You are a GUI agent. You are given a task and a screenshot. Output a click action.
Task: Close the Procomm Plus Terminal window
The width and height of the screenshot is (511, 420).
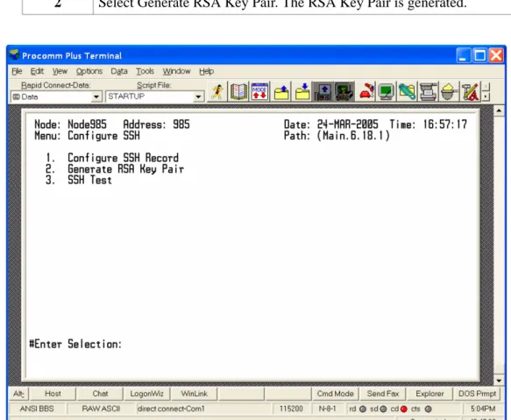point(496,55)
